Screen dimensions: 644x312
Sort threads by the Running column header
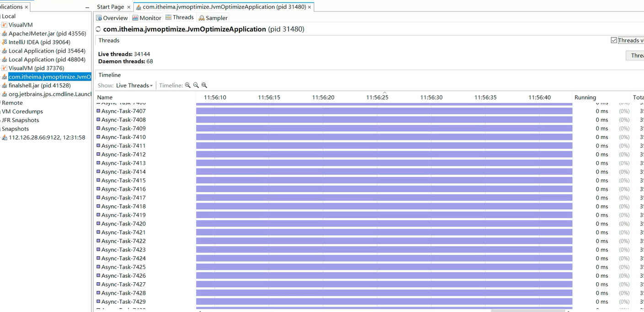(585, 97)
